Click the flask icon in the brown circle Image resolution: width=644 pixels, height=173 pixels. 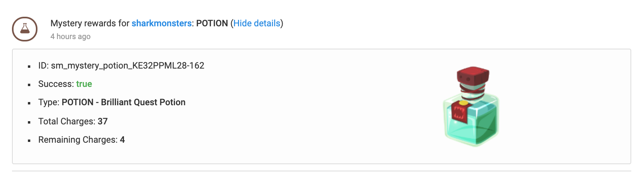pos(25,29)
